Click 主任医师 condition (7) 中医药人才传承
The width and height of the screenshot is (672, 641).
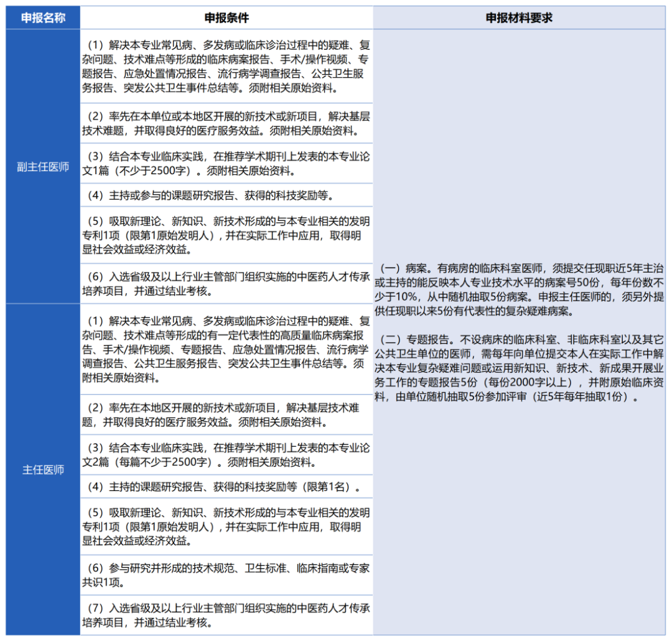[226, 615]
